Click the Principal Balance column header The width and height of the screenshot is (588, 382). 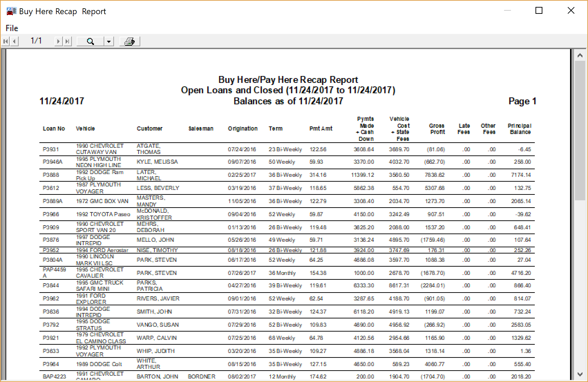point(520,129)
